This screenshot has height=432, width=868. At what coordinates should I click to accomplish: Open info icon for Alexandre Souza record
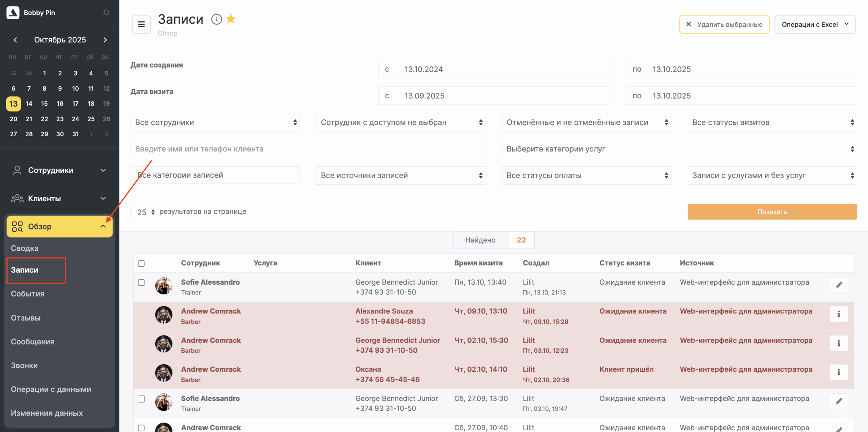point(839,314)
